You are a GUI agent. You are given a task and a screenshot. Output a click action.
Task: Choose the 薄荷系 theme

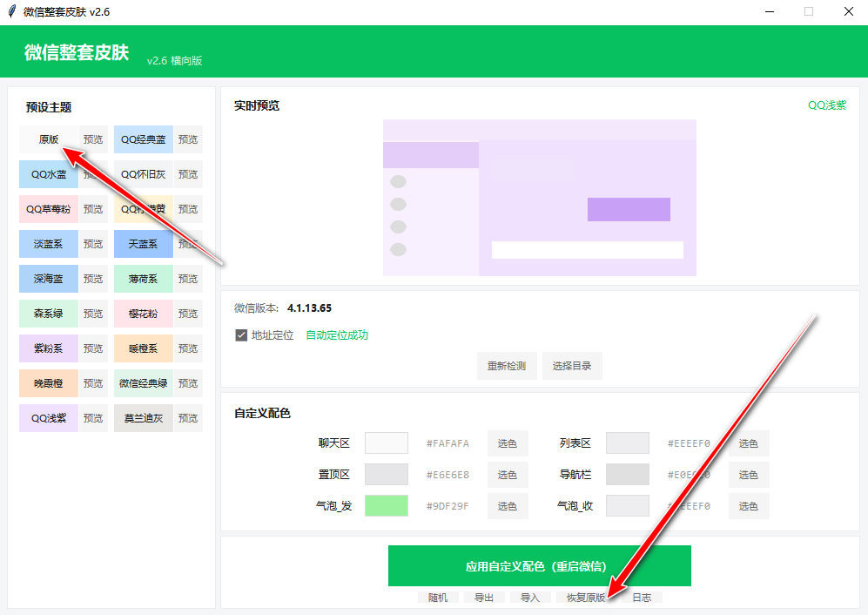[x=144, y=279]
